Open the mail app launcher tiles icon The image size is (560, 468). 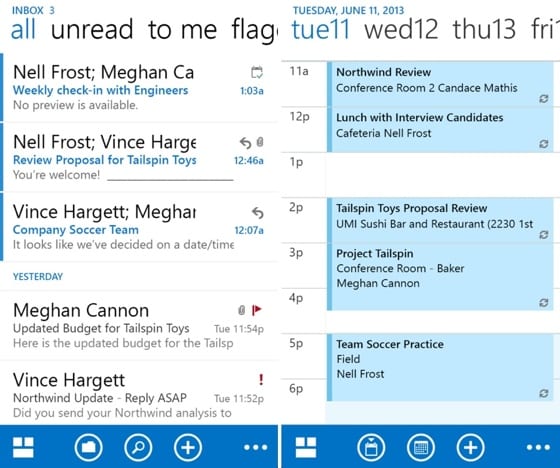23,447
